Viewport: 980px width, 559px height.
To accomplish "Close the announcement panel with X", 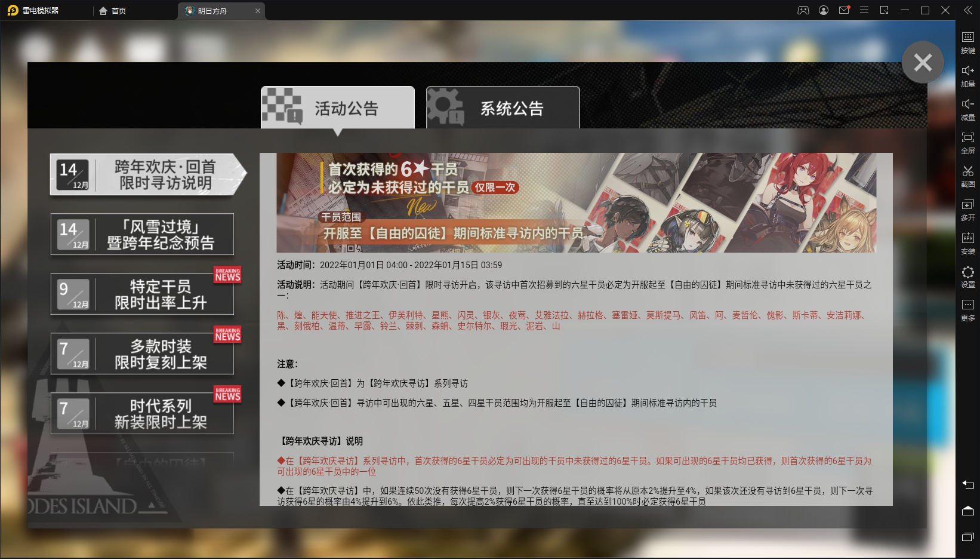I will (x=923, y=62).
